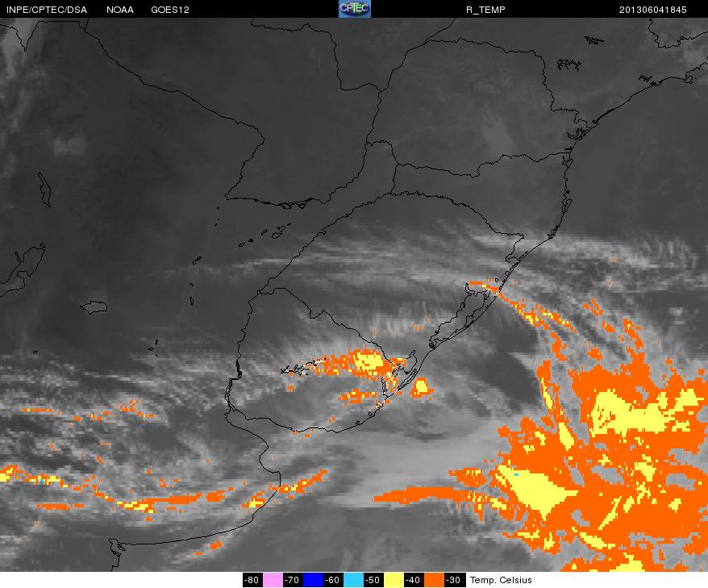708x588 pixels.
Task: Click the -80 legend value
Action: click(x=252, y=580)
